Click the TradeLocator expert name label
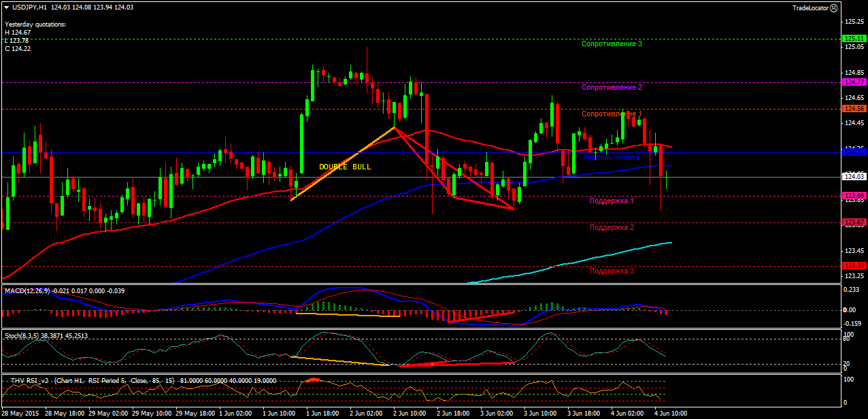 (x=811, y=7)
